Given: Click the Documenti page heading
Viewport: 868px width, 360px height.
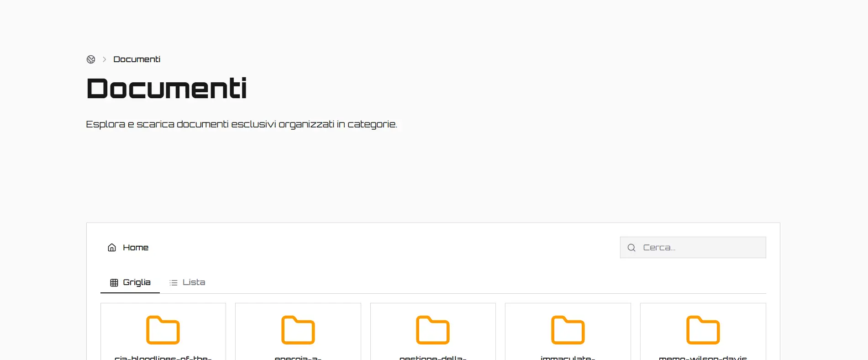Looking at the screenshot, I should coord(167,89).
